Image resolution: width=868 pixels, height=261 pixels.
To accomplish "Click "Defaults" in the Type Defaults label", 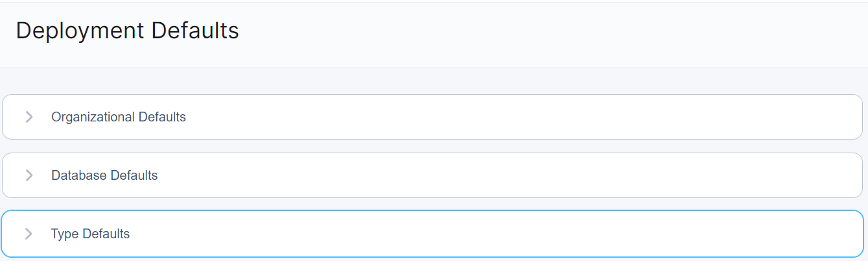I will pos(106,234).
